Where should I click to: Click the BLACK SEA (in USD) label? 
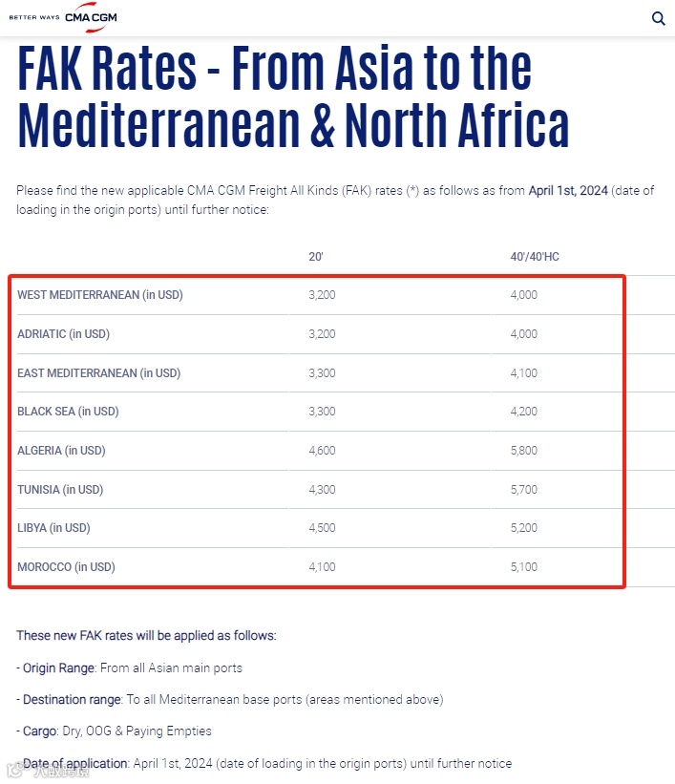click(x=68, y=412)
